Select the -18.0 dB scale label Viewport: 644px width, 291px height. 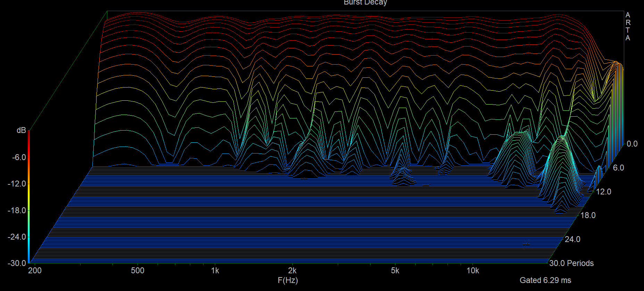17,210
